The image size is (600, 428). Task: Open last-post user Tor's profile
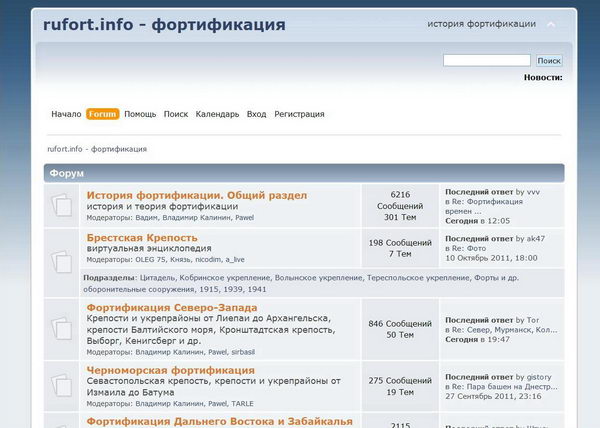coord(533,320)
